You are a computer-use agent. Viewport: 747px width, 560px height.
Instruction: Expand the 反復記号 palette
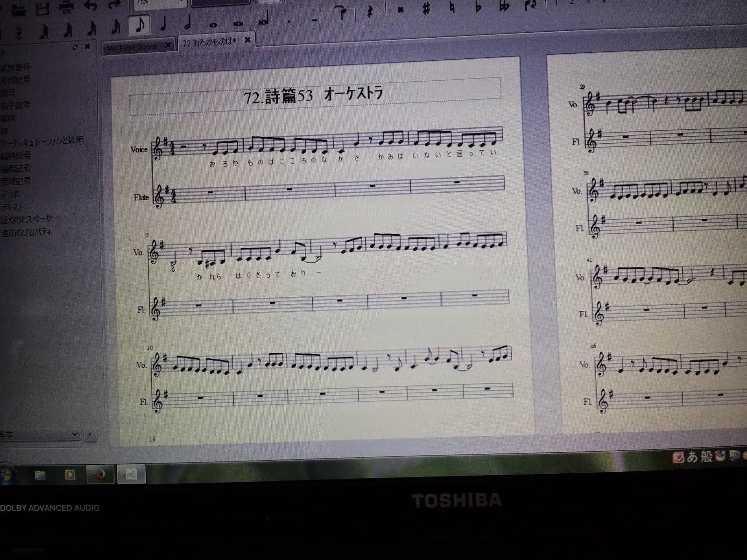pyautogui.click(x=15, y=181)
